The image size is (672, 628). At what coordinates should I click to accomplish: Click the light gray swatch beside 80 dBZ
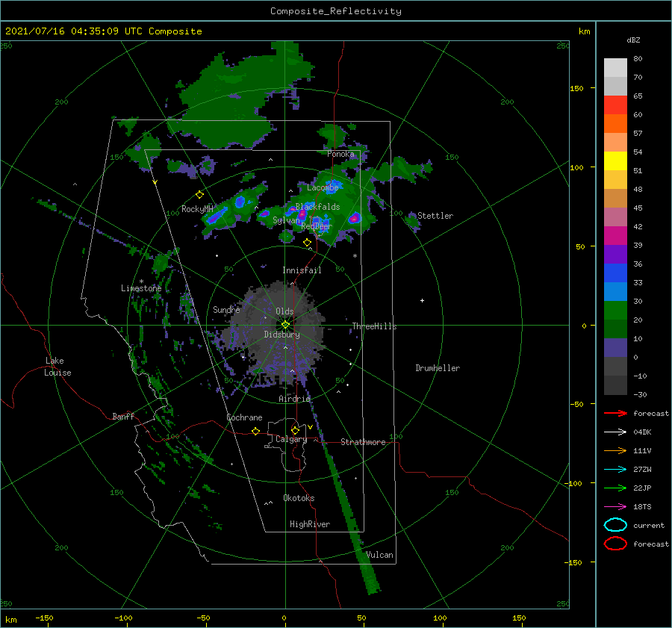click(615, 67)
